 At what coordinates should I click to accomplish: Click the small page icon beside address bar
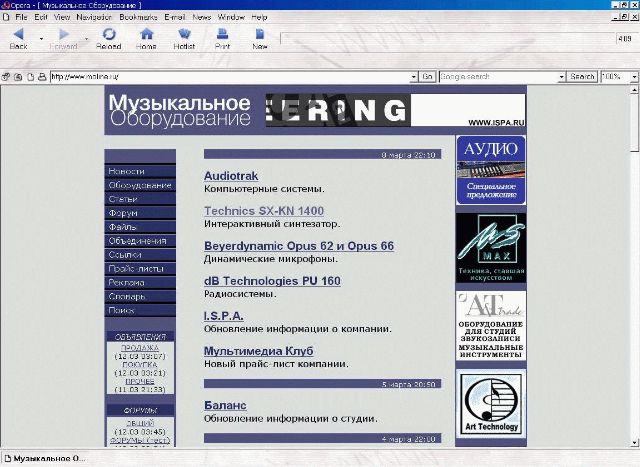pos(30,77)
